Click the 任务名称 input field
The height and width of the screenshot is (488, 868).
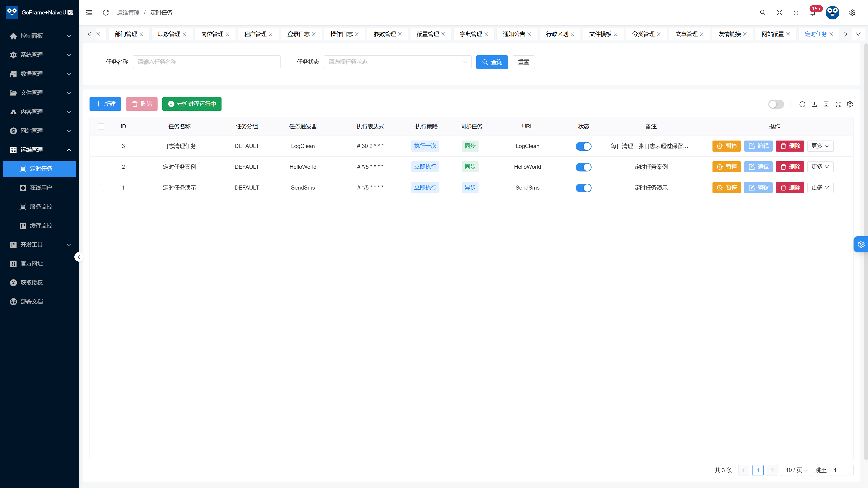pos(207,62)
